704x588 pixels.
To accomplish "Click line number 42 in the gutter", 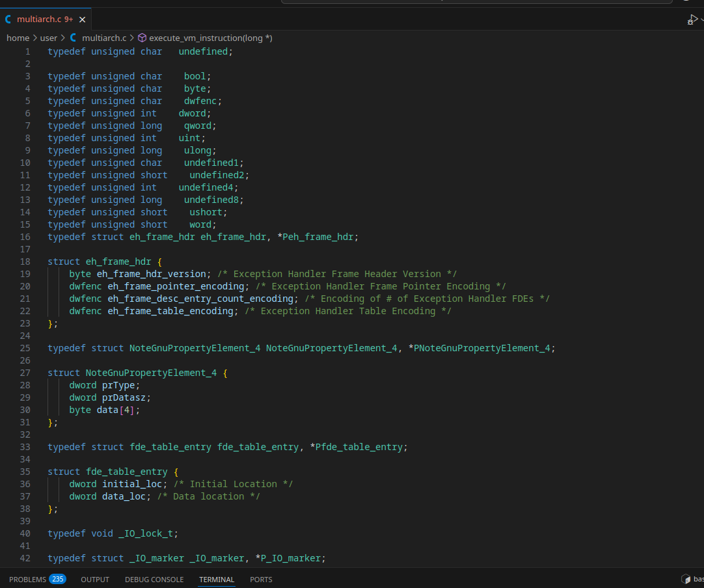I will click(x=25, y=558).
